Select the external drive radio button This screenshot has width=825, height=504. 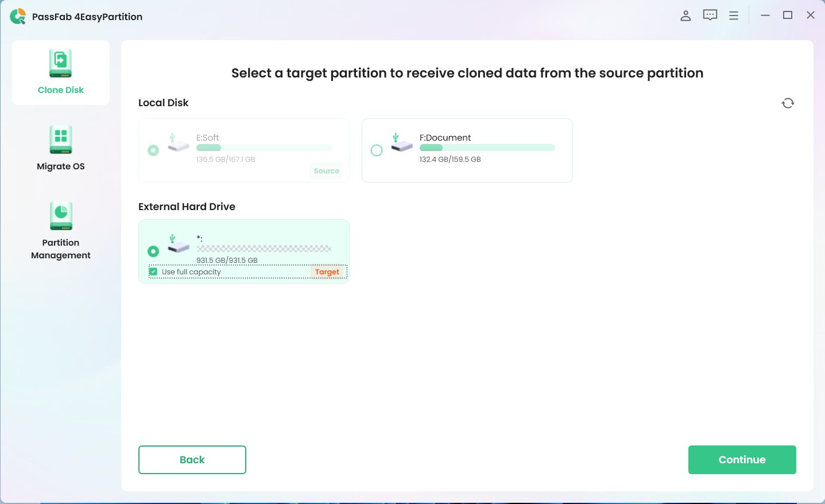point(153,251)
